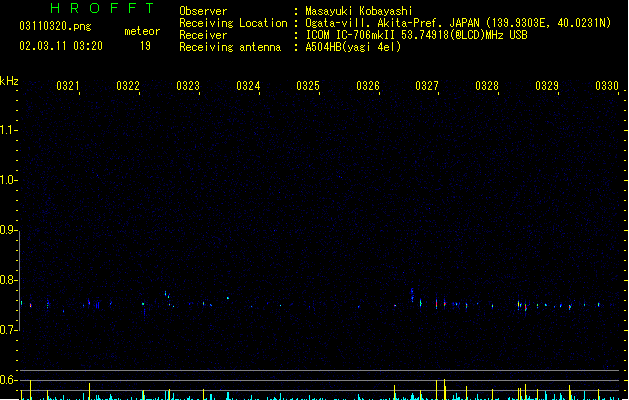Click the 0.6 kHz axis label
629x400 pixels.
coord(7,380)
